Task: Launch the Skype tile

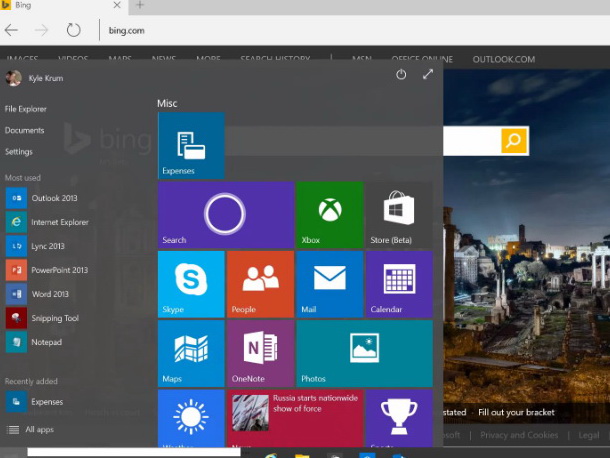Action: click(x=191, y=284)
